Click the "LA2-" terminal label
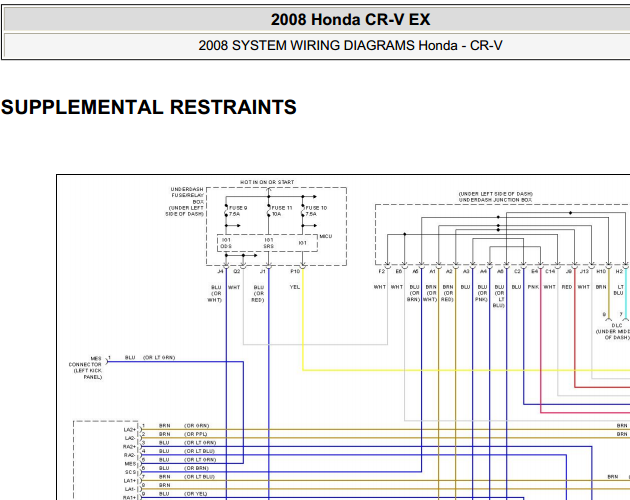 pyautogui.click(x=130, y=439)
